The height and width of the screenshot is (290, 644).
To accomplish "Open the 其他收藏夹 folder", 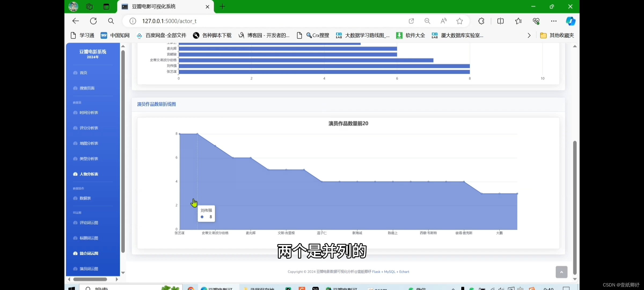I will tap(557, 35).
